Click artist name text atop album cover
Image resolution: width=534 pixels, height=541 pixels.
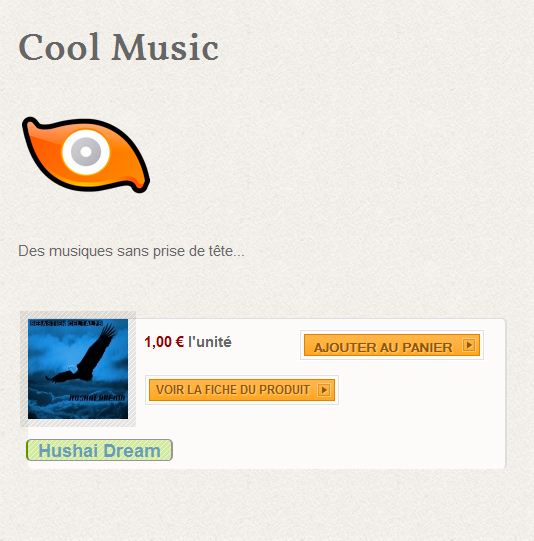click(66, 323)
